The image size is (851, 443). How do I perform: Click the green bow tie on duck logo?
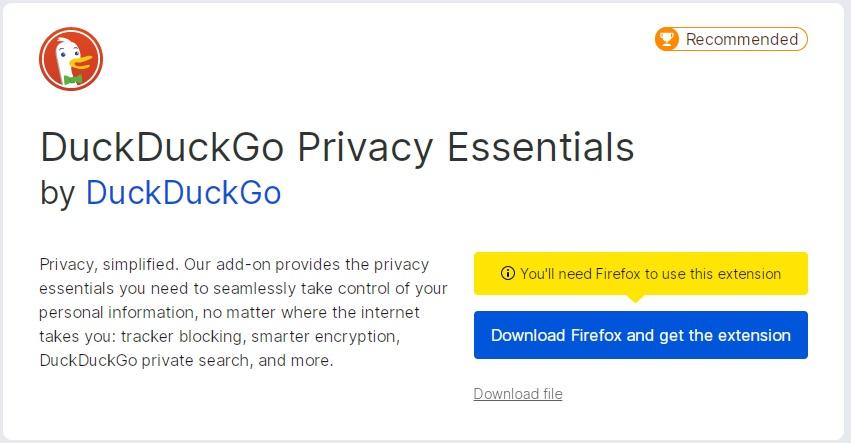pos(73,79)
